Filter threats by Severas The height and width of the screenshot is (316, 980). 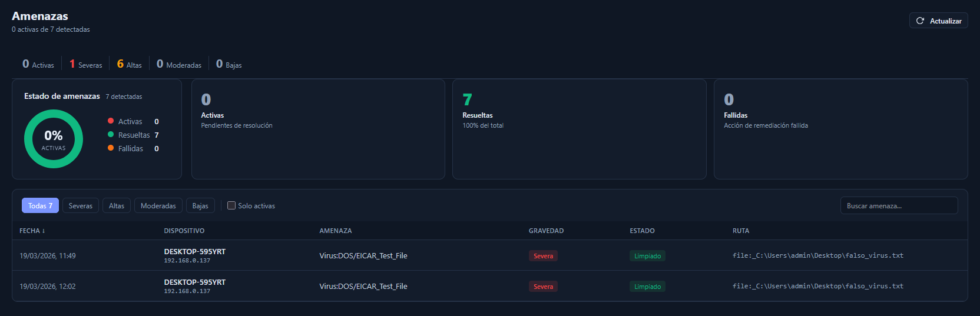tap(81, 205)
